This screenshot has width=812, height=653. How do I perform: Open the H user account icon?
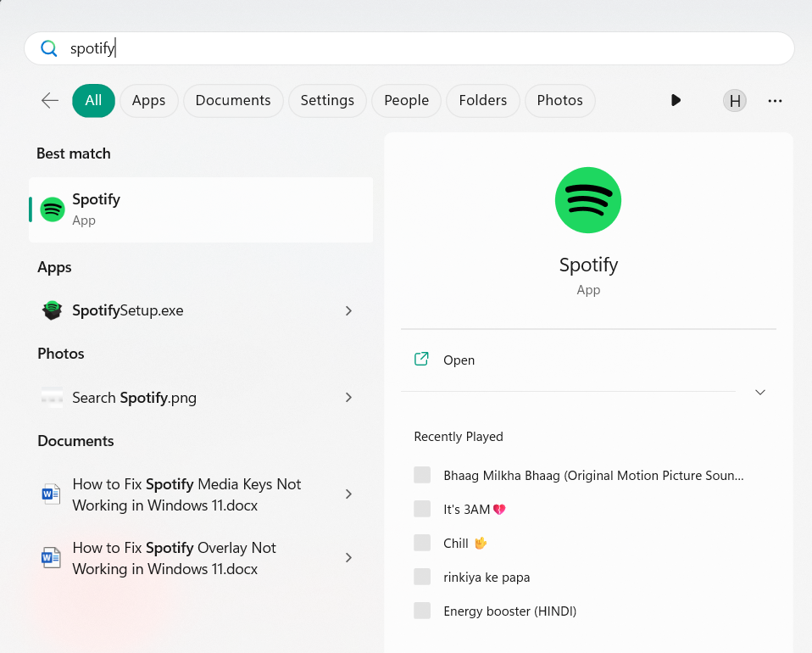pos(735,101)
